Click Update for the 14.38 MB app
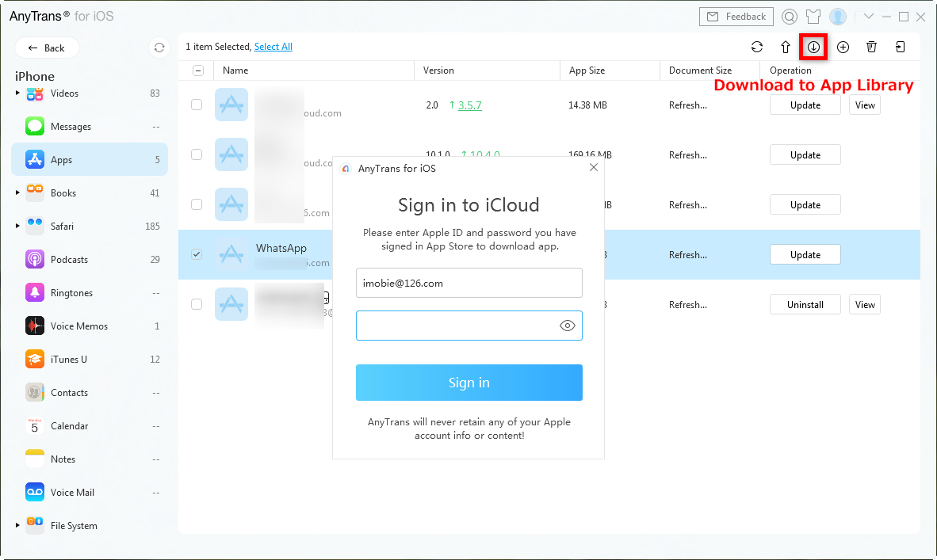The image size is (937, 560). (x=805, y=105)
